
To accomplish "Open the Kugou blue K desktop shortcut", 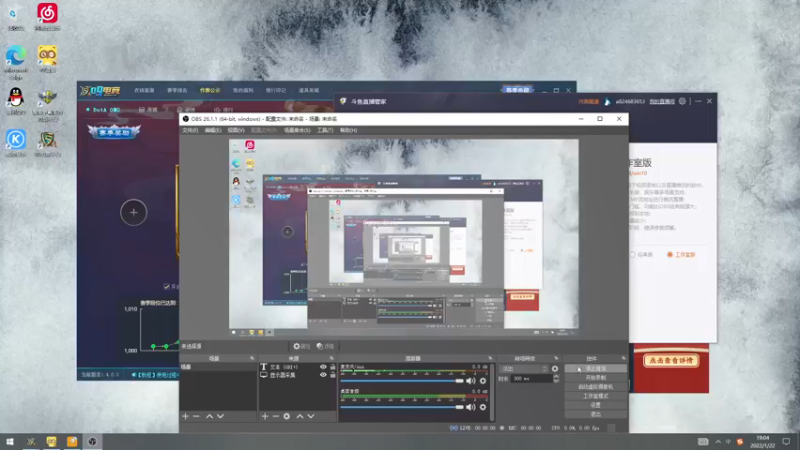I will click(x=16, y=143).
